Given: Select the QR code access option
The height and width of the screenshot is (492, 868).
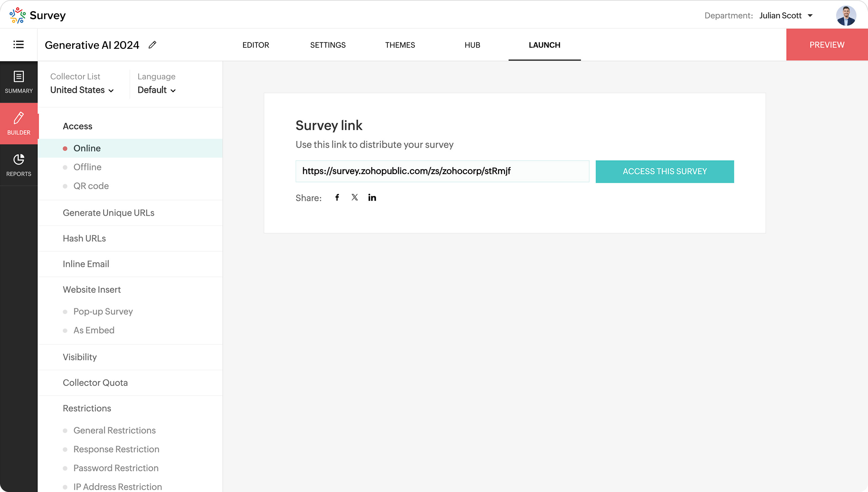Looking at the screenshot, I should 91,186.
